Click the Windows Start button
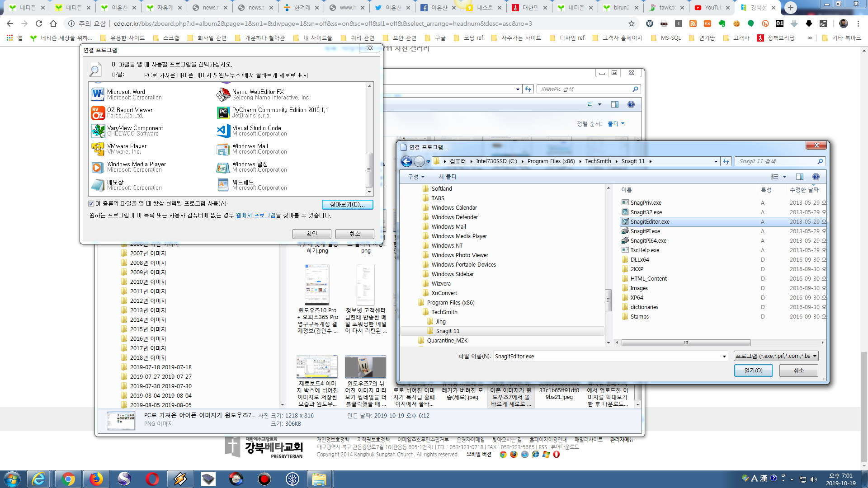Screen dimensions: 868x488 coord(12,479)
